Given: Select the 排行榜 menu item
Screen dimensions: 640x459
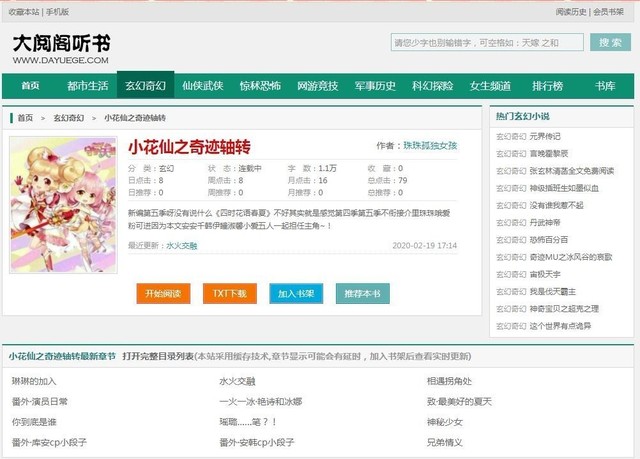Looking at the screenshot, I should point(547,86).
